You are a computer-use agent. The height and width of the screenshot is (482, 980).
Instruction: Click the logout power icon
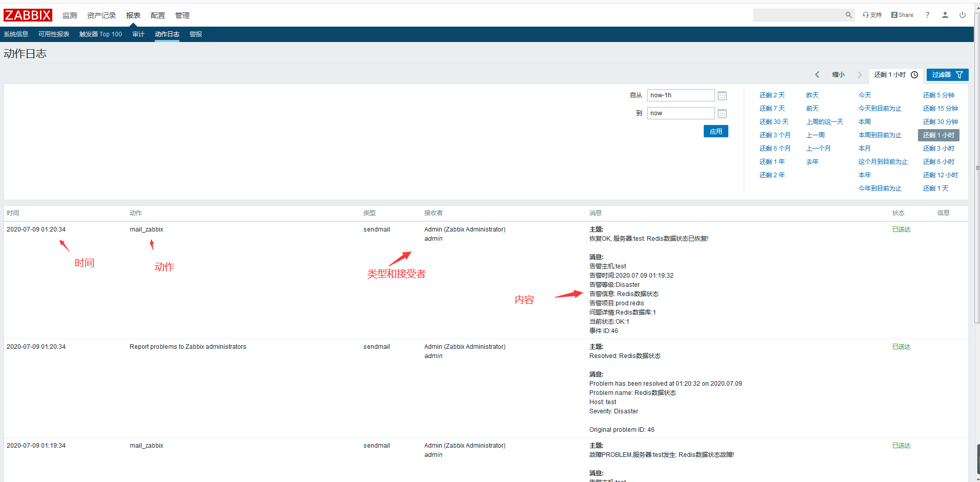(963, 15)
